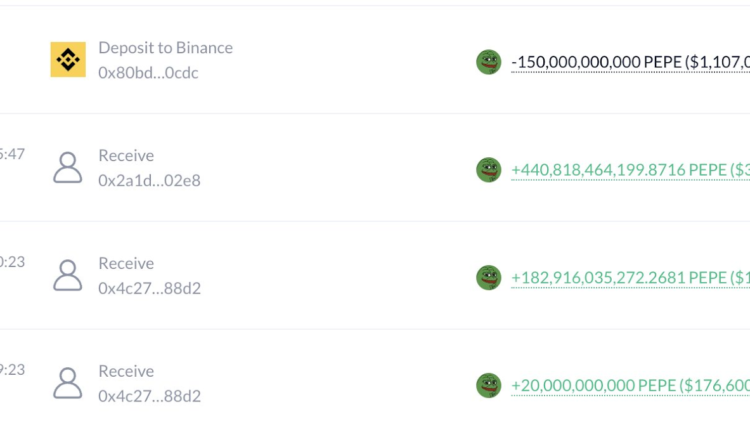Click Receive label above 0x2a1d...02e8
This screenshot has height=430, width=750.
pyautogui.click(x=126, y=156)
